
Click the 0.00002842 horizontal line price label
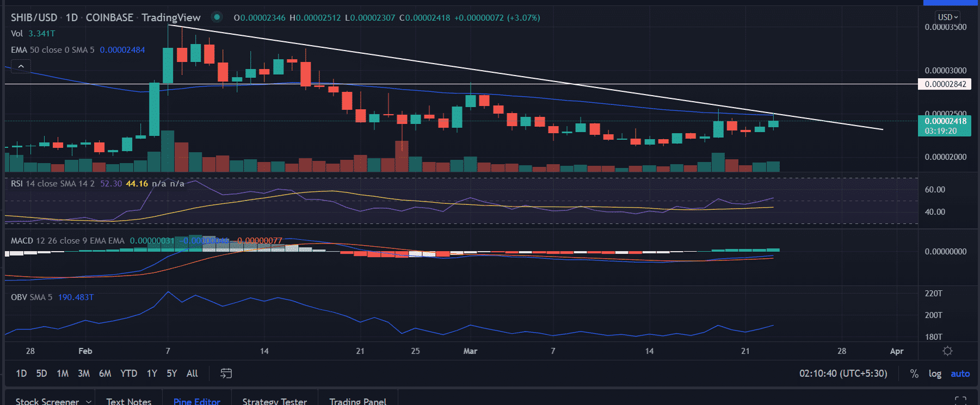coord(945,84)
